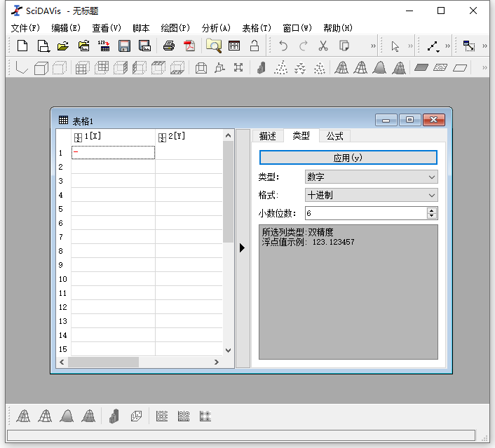Open the 分析(A) menu
The width and height of the screenshot is (495, 448).
point(215,28)
